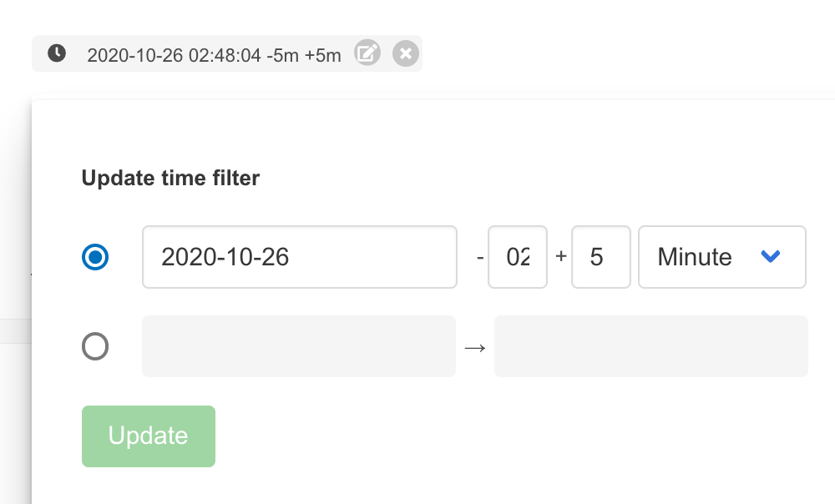Click the offset value field showing 5
This screenshot has height=504, width=835.
pos(600,257)
